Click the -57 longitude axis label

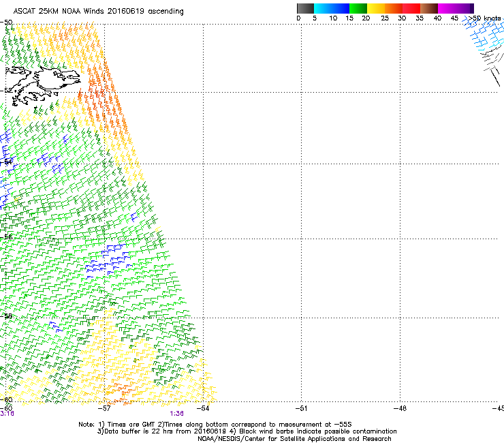[104, 408]
